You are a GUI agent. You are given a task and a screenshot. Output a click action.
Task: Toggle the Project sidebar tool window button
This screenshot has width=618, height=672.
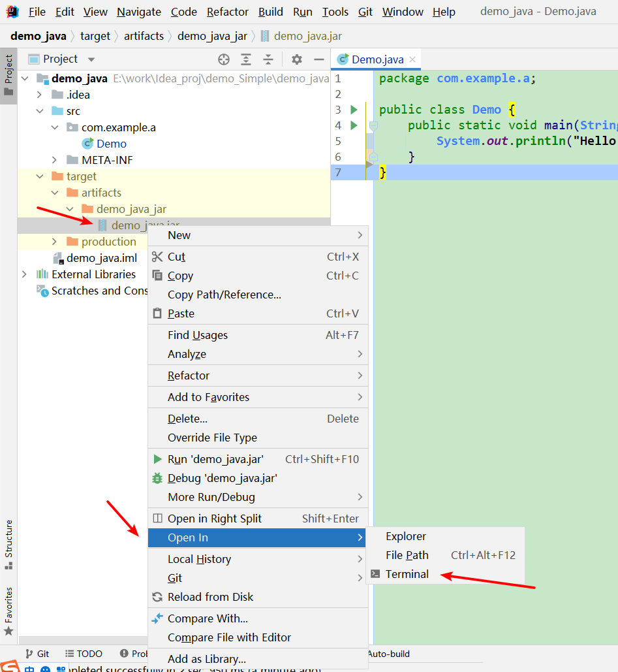point(8,76)
